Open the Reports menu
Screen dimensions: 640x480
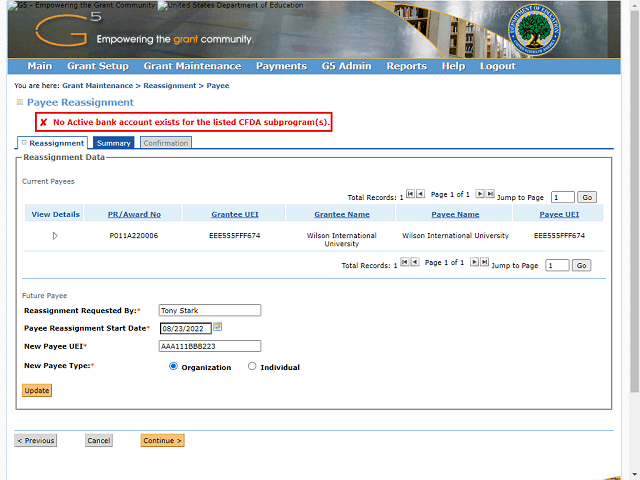pyautogui.click(x=407, y=66)
